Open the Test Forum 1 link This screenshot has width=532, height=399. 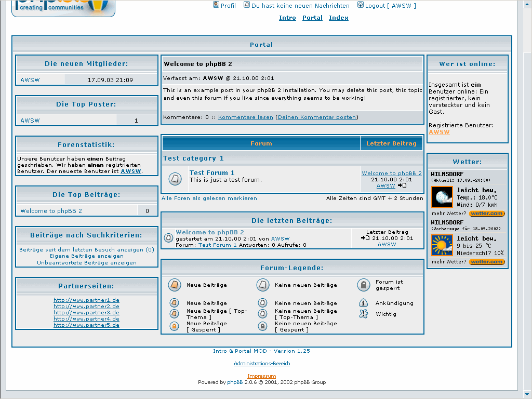tap(212, 172)
